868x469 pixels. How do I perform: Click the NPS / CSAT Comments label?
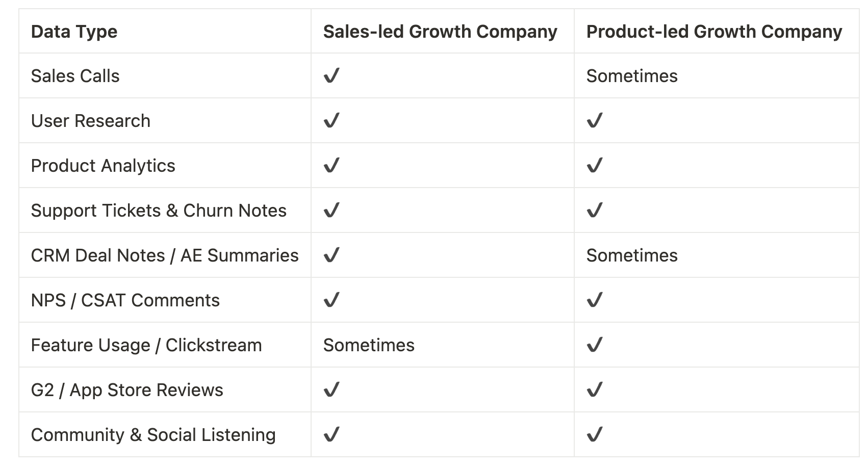pos(125,300)
